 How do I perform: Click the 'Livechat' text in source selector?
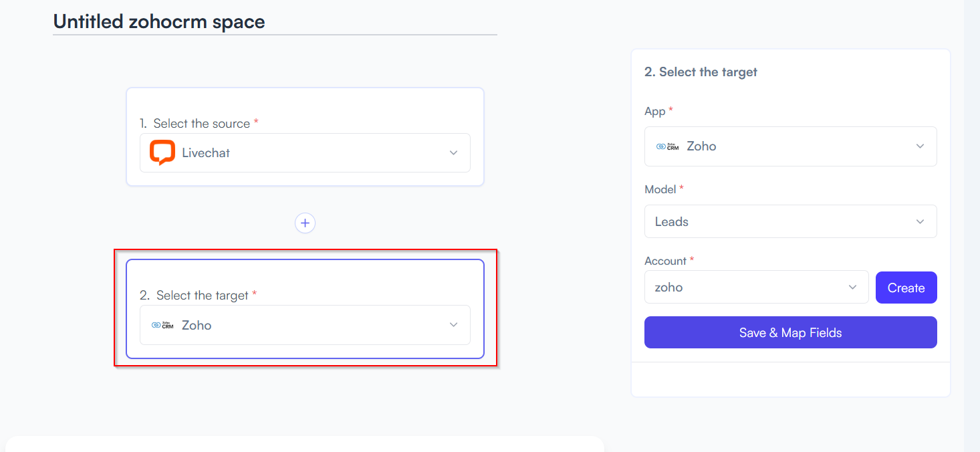[206, 153]
